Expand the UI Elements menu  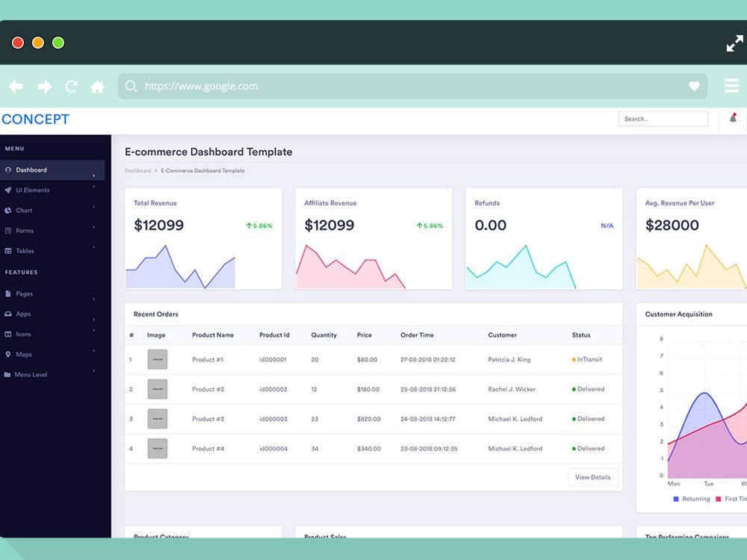pos(45,190)
